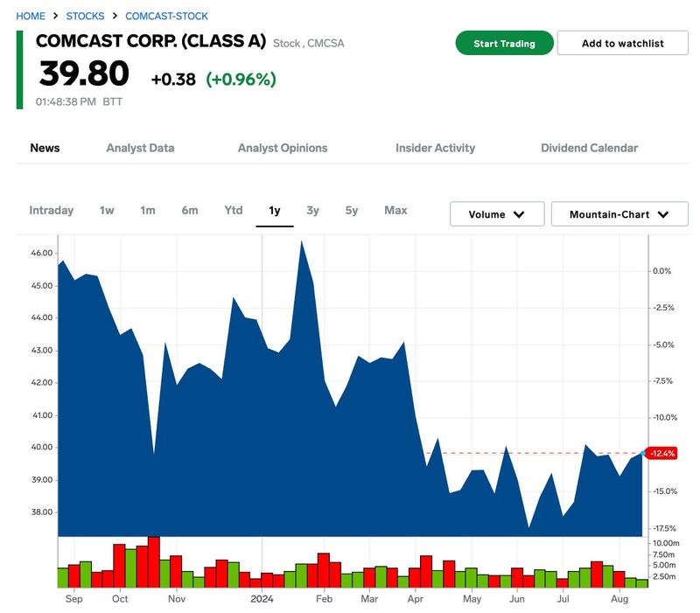Click the chevron arrow in Mountain-Chart dropdown

tap(663, 214)
